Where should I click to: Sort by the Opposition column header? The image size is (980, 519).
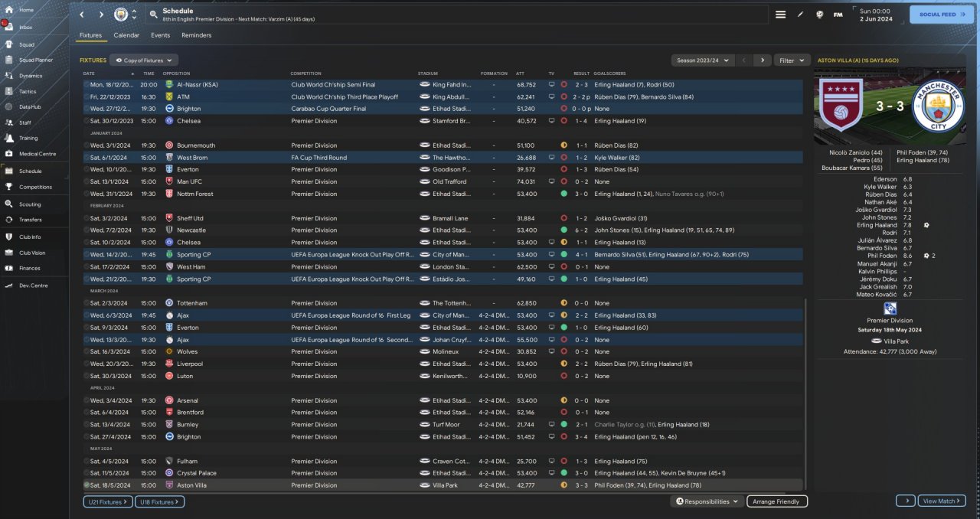pyautogui.click(x=176, y=73)
